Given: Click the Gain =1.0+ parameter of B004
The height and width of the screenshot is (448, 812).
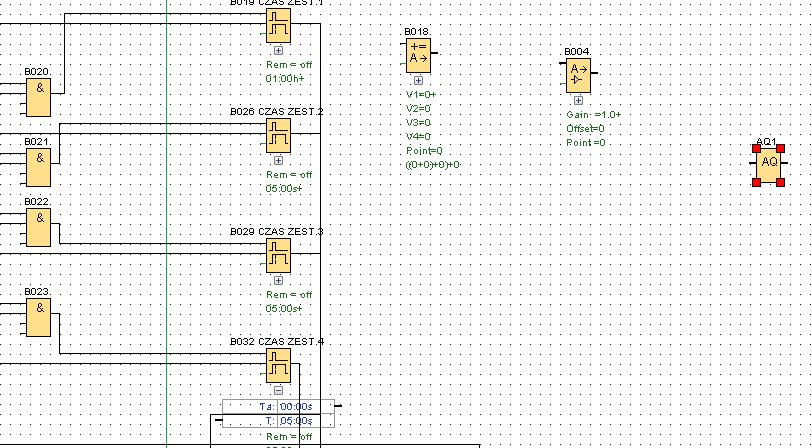Looking at the screenshot, I should pos(593,114).
